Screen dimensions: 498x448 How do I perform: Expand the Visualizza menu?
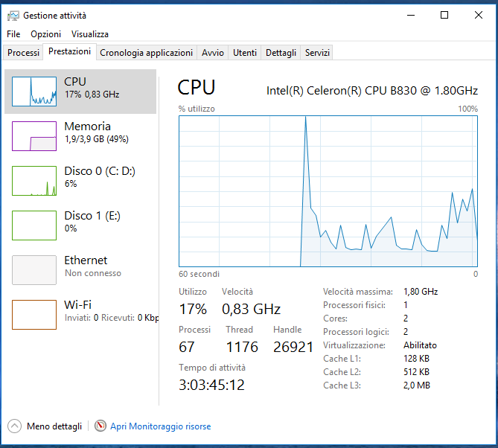[90, 34]
